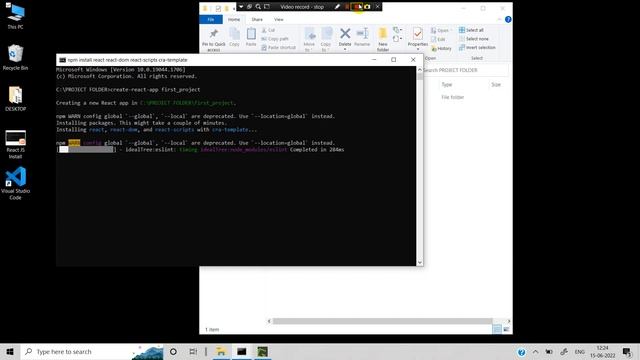Click the green recorder app on taskbar
The image size is (640, 360).
[x=262, y=352]
